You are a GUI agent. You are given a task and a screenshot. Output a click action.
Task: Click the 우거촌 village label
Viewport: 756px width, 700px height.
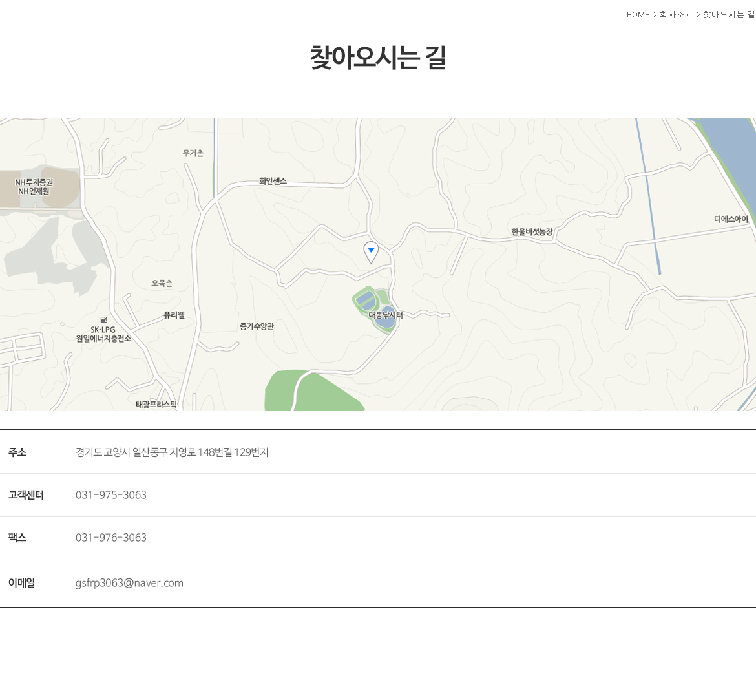pyautogui.click(x=193, y=153)
